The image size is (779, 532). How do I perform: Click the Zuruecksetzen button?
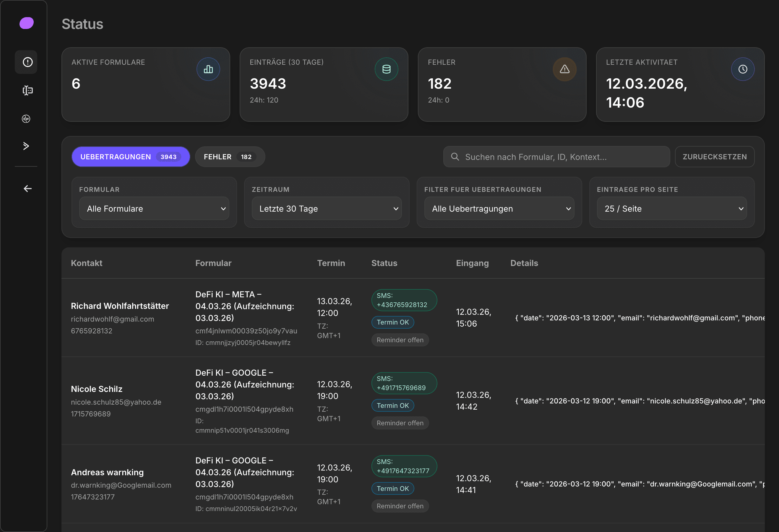point(715,157)
